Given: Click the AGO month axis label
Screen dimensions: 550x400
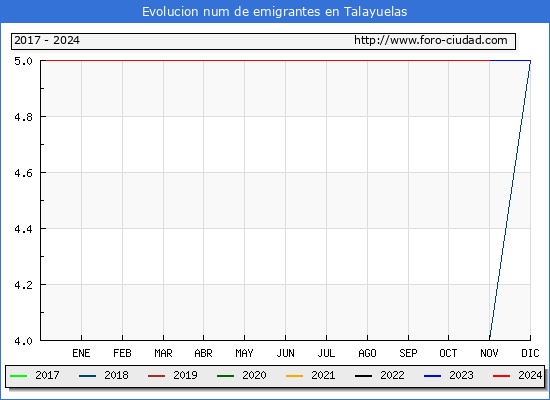Looking at the screenshot, I should [367, 353].
